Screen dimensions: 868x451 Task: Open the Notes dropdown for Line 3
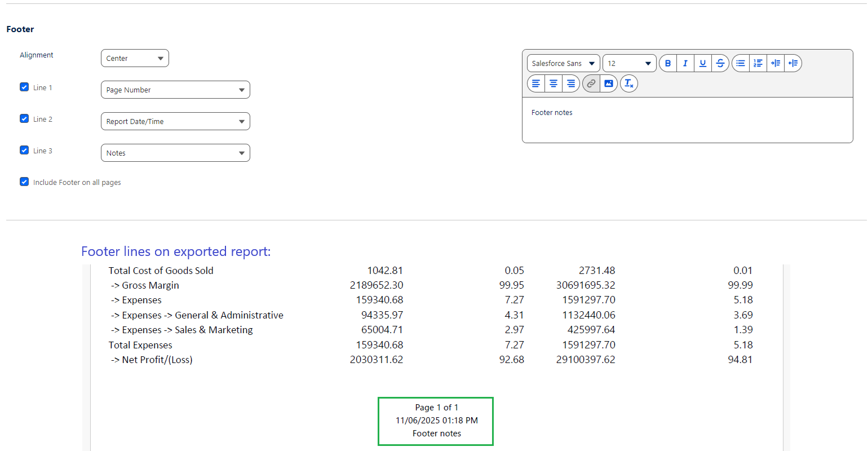tap(175, 153)
